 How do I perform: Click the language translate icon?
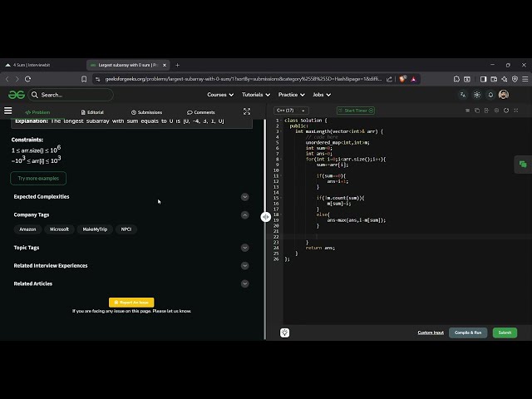click(463, 95)
